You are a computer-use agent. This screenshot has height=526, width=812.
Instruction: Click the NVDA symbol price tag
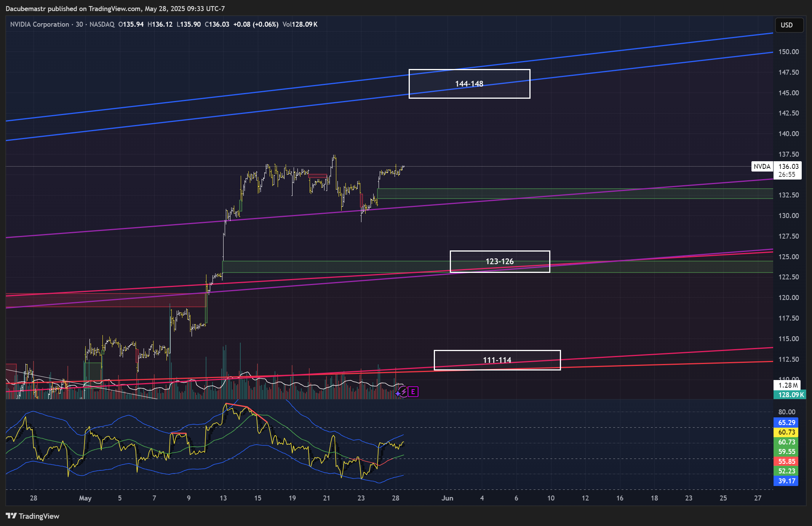point(762,166)
